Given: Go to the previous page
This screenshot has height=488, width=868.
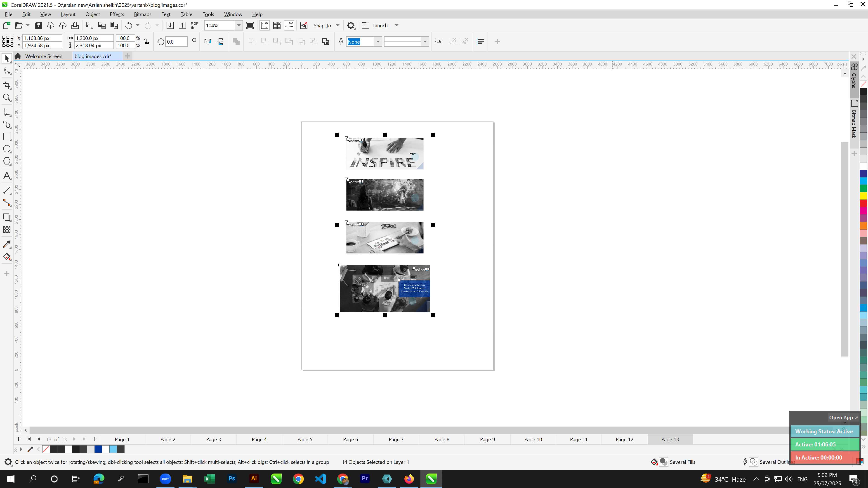Looking at the screenshot, I should pyautogui.click(x=39, y=439).
